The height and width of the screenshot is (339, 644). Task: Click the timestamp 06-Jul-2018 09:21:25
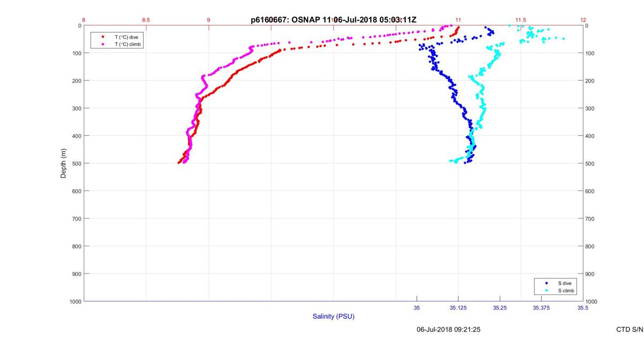click(448, 329)
